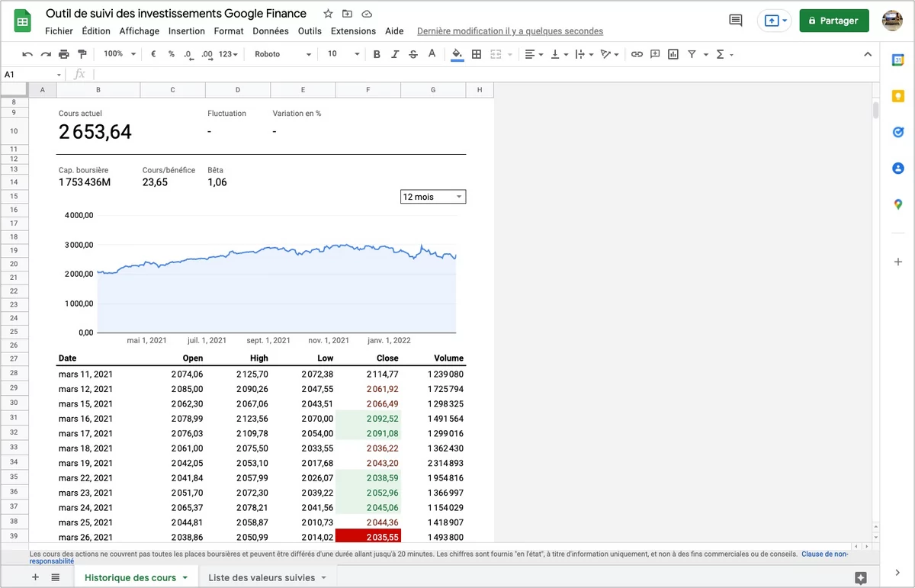Open the Insertion menu

click(187, 31)
